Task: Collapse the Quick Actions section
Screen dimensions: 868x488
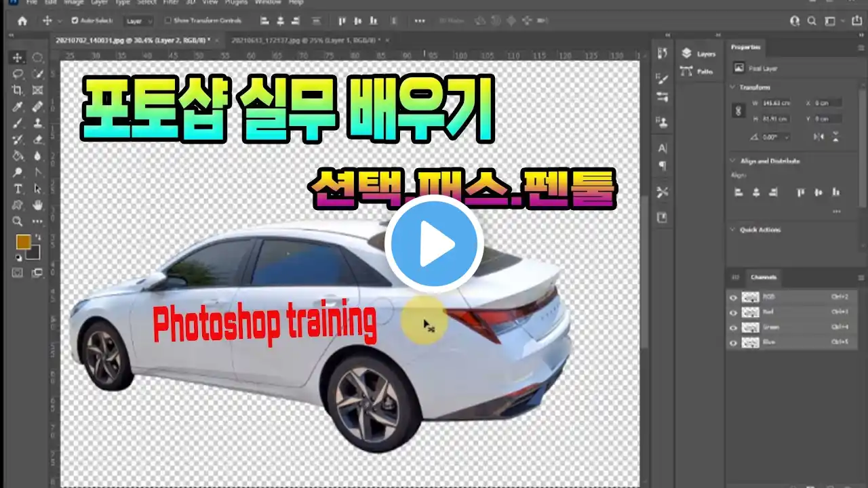Action: click(733, 230)
